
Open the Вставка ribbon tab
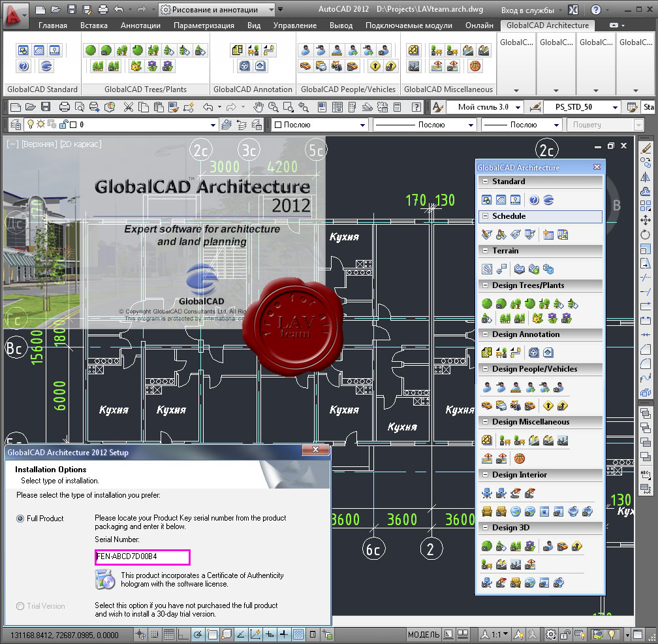93,25
